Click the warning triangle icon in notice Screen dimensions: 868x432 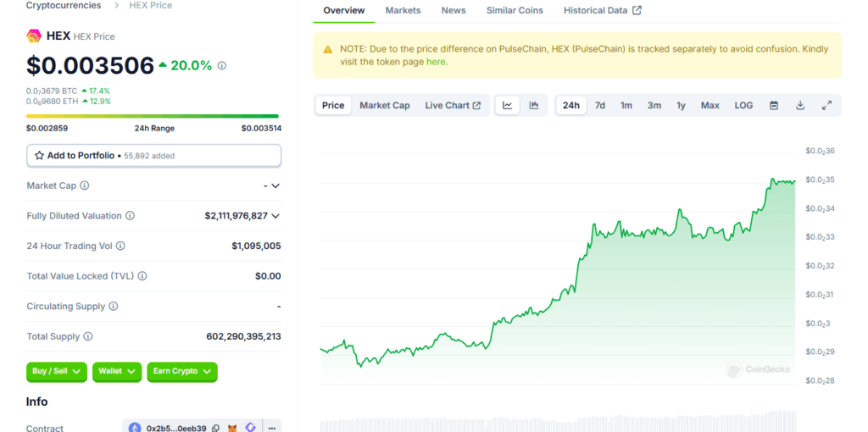pos(328,49)
